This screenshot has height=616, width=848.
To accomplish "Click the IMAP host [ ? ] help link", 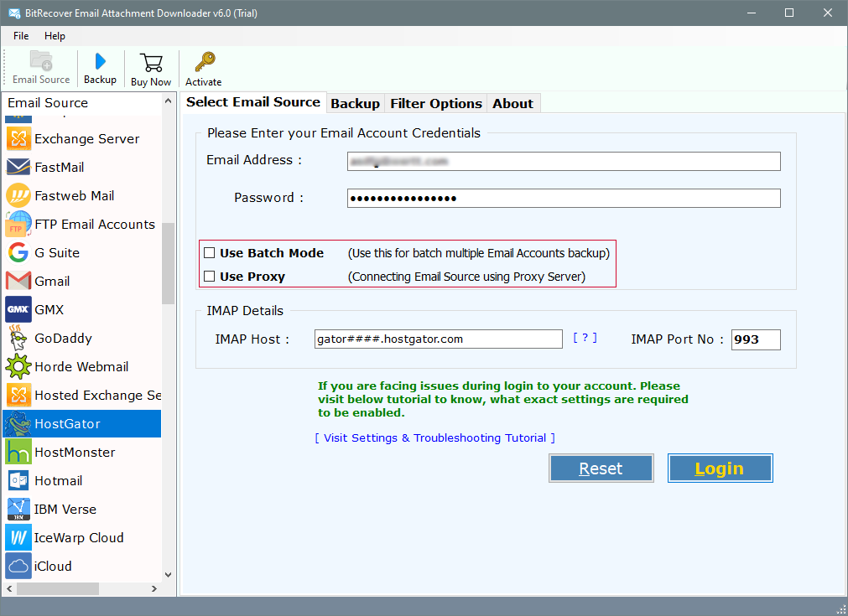I will point(585,339).
